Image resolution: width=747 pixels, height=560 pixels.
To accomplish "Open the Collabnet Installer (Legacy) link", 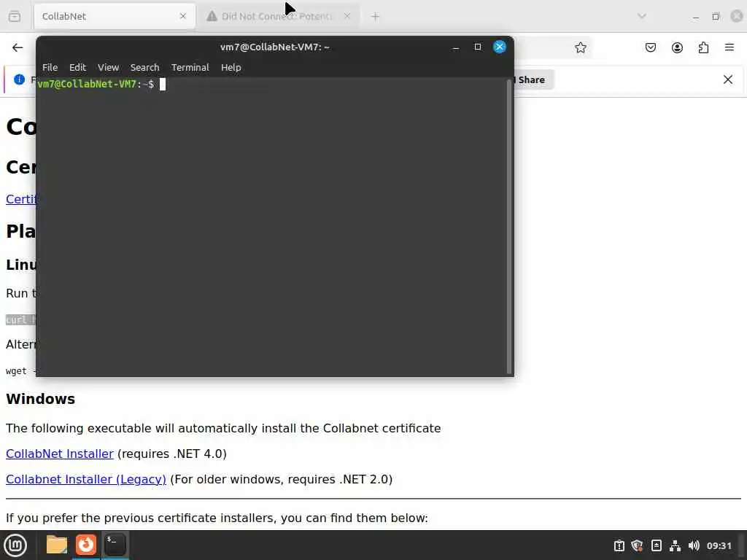I will point(86,479).
